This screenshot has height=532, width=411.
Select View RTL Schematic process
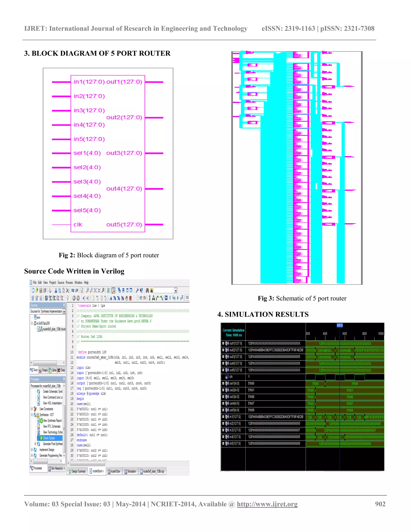(x=52, y=426)
